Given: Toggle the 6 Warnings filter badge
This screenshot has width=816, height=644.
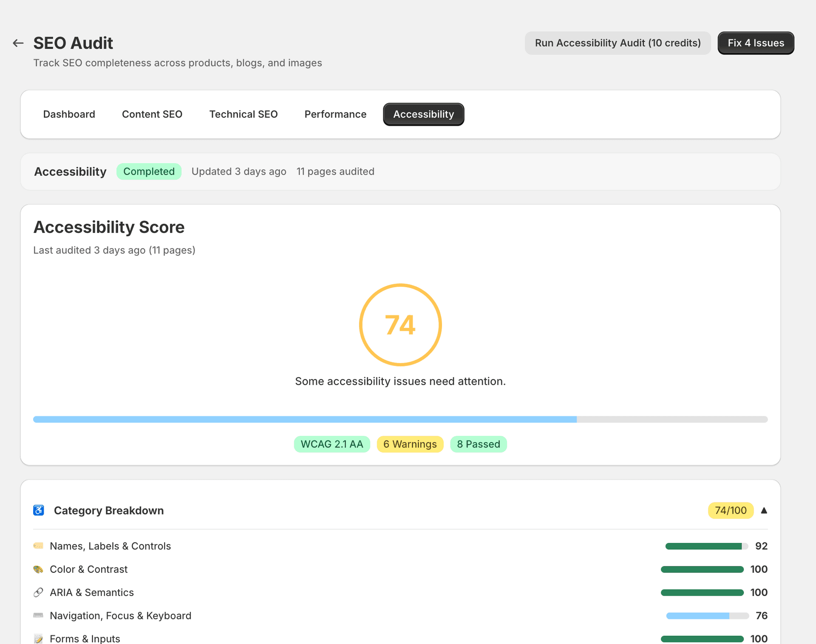Looking at the screenshot, I should tap(410, 444).
